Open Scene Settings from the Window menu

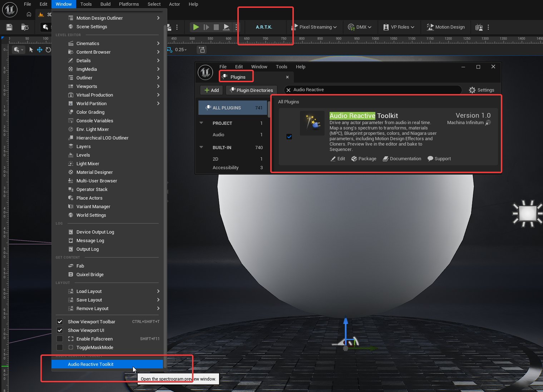pos(107,26)
